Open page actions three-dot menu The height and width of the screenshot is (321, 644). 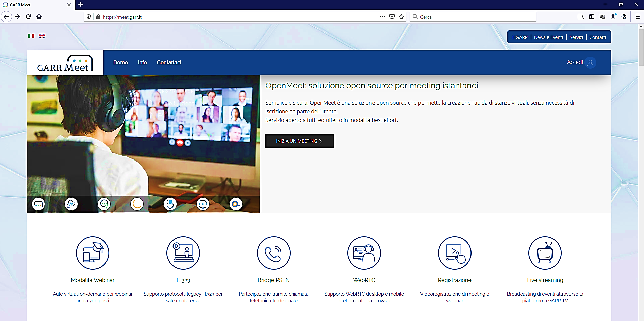(x=383, y=17)
